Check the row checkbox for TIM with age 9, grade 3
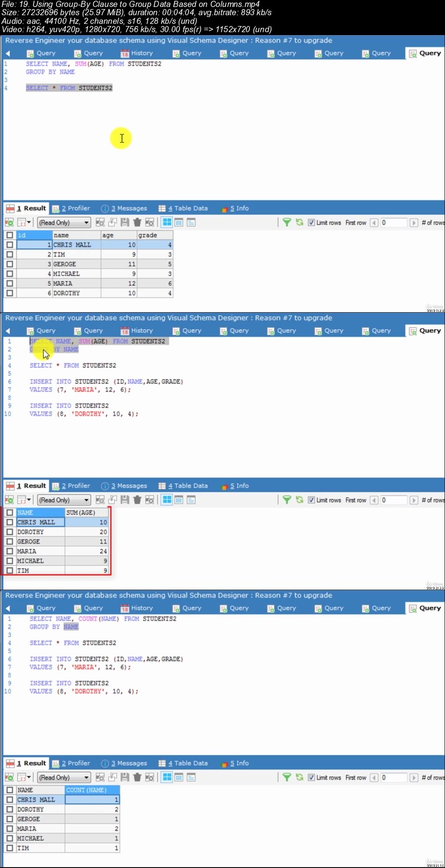This screenshot has width=445, height=868. 10,254
